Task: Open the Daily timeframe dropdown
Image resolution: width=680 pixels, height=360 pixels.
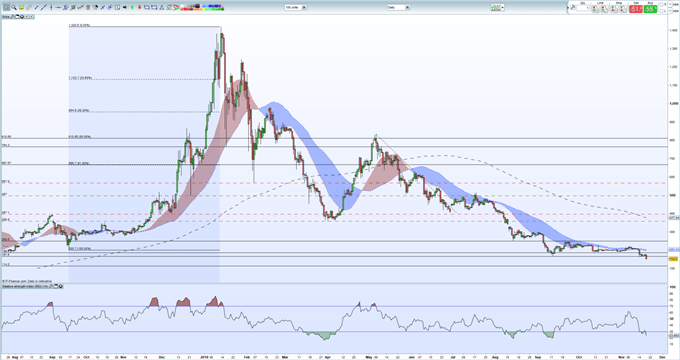Action: [398, 7]
